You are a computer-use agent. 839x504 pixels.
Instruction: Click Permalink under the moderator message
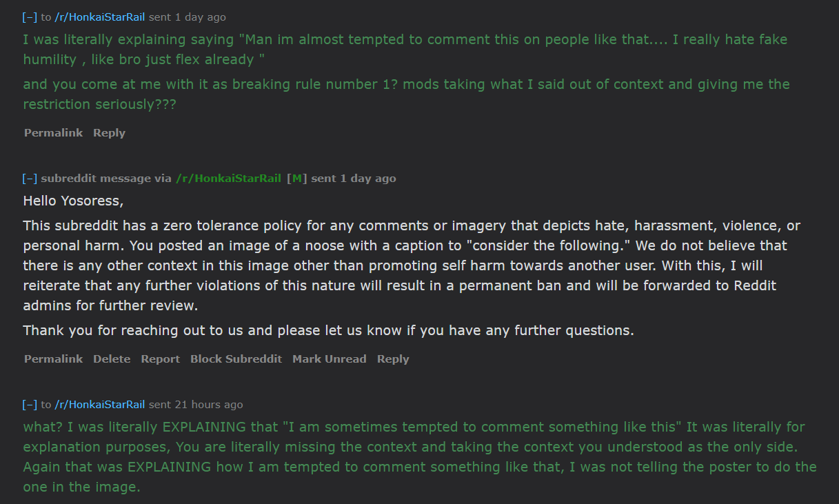click(53, 359)
